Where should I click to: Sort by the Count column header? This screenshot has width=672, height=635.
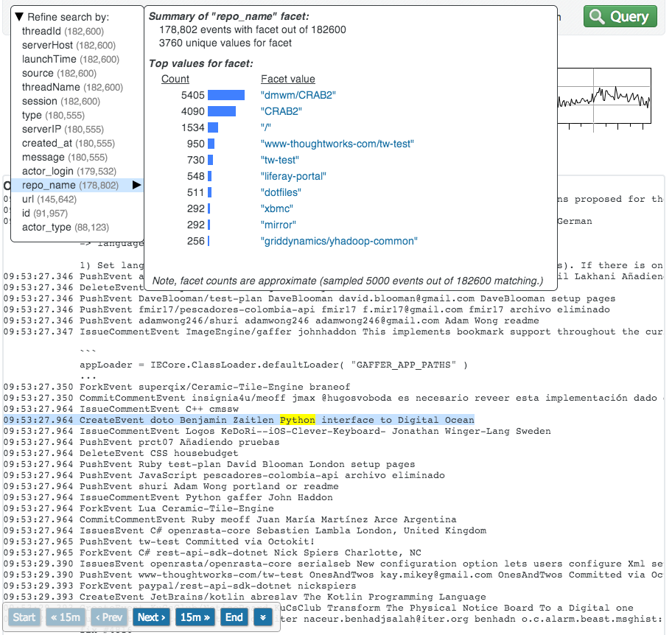click(175, 80)
